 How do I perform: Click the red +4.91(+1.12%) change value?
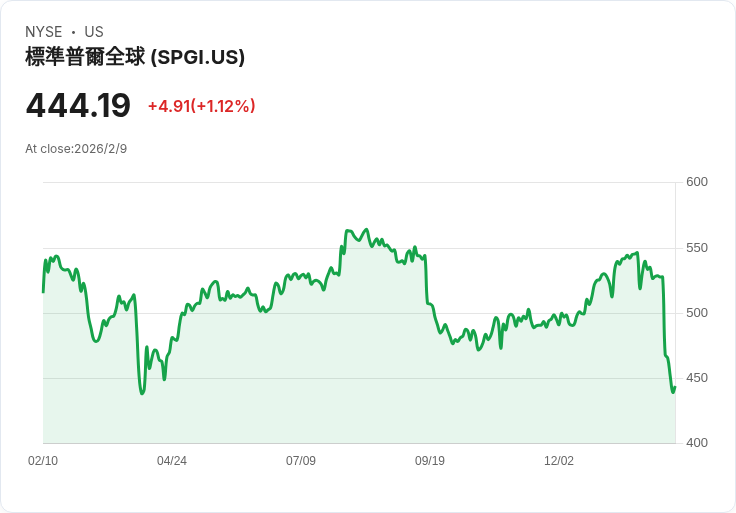(201, 106)
